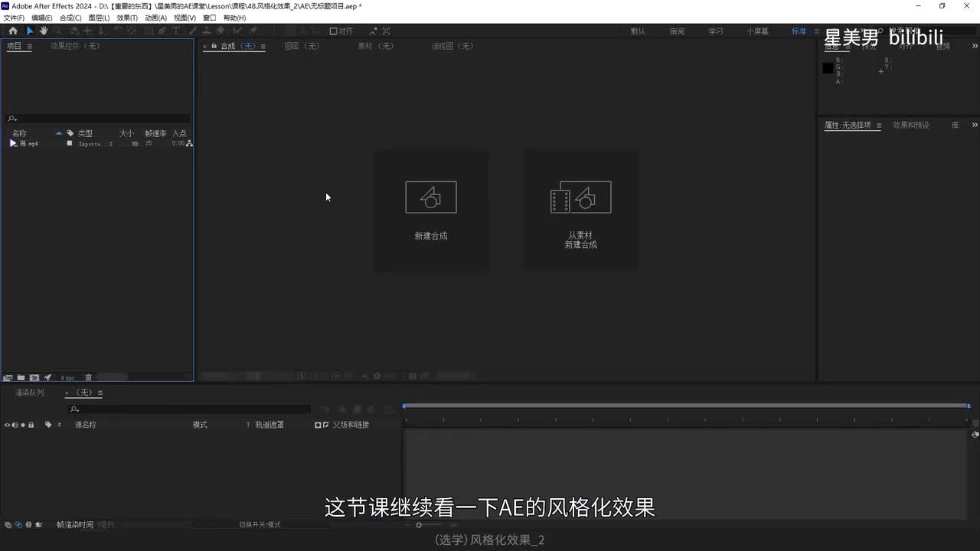Switch to the 效果和预设 tab

[911, 125]
